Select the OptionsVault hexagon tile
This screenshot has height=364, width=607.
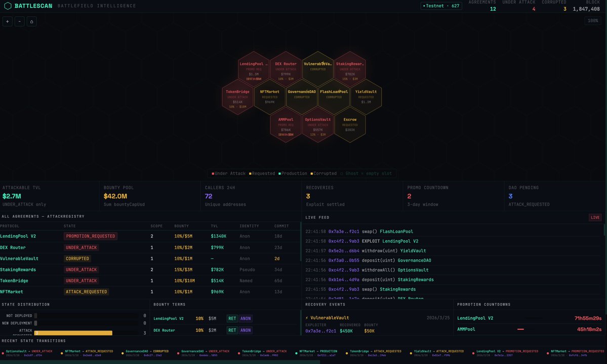point(318,125)
